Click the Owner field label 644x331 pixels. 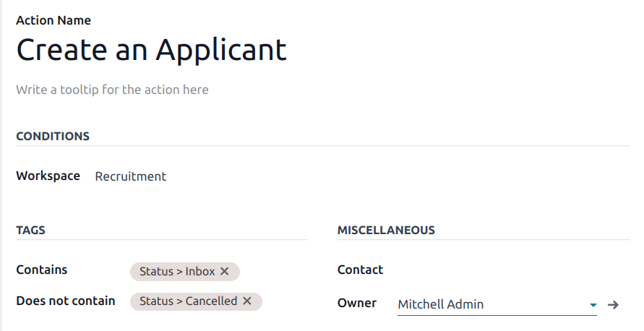[x=357, y=304]
